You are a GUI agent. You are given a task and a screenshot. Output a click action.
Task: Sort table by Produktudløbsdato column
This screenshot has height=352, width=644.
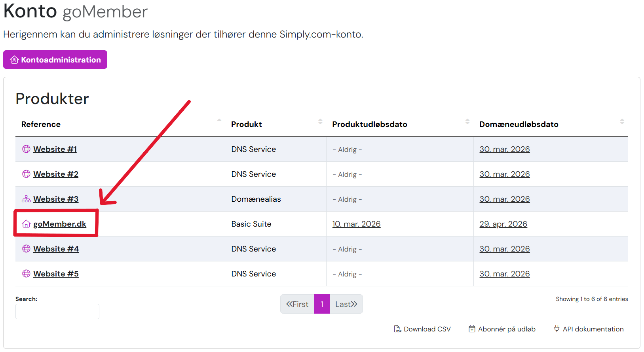pyautogui.click(x=400, y=124)
